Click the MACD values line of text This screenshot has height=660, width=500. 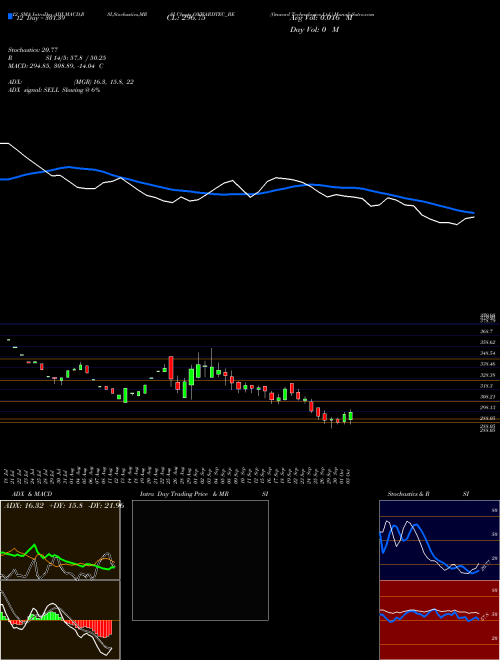(56, 66)
